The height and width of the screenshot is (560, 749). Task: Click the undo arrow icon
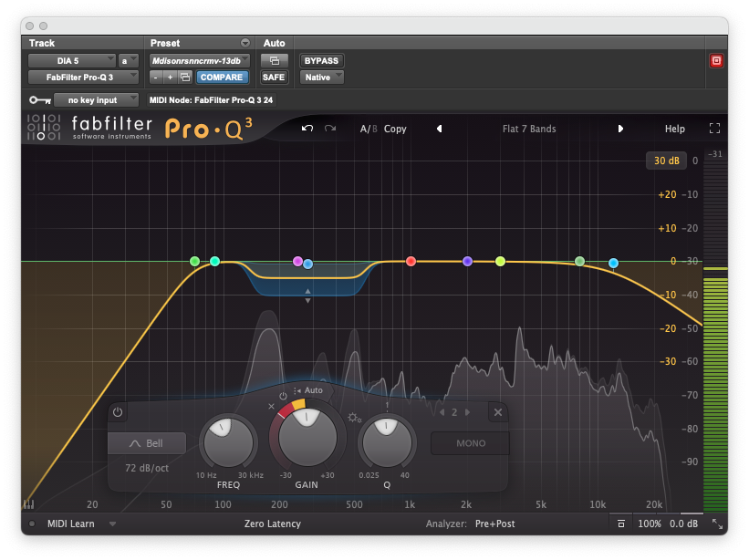(x=307, y=129)
